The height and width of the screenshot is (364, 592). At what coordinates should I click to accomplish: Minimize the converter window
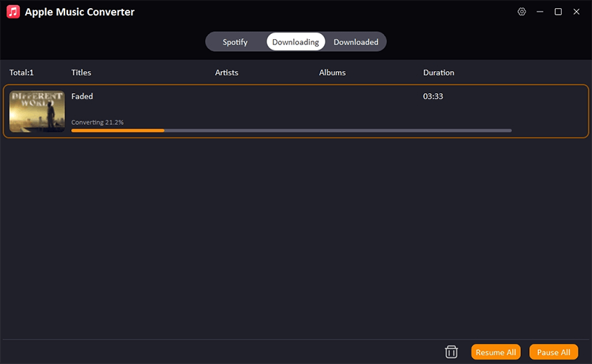click(540, 12)
